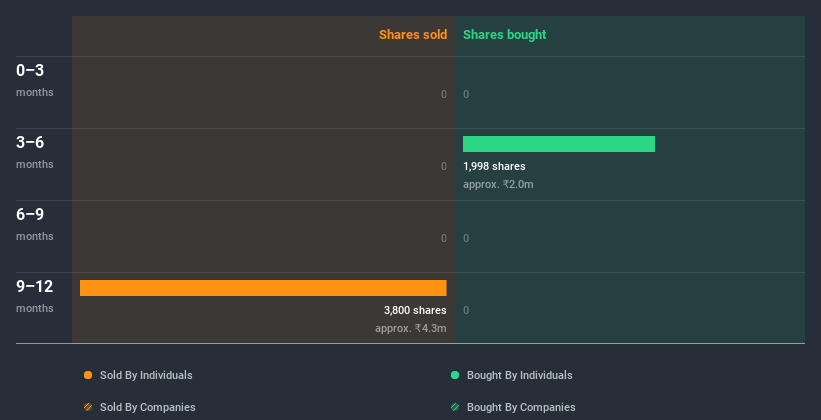Click the 6–9 months row label
Image resolution: width=821 pixels, height=420 pixels.
pos(35,224)
